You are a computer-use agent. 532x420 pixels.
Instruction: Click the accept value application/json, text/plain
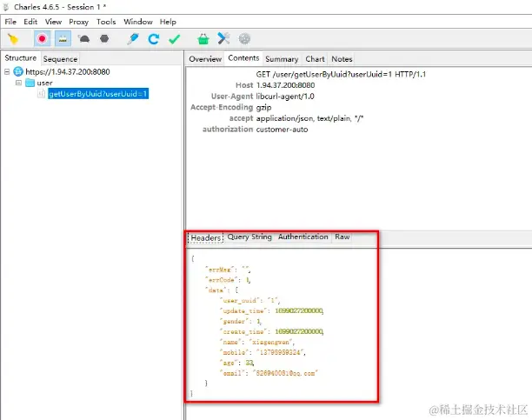pos(309,118)
